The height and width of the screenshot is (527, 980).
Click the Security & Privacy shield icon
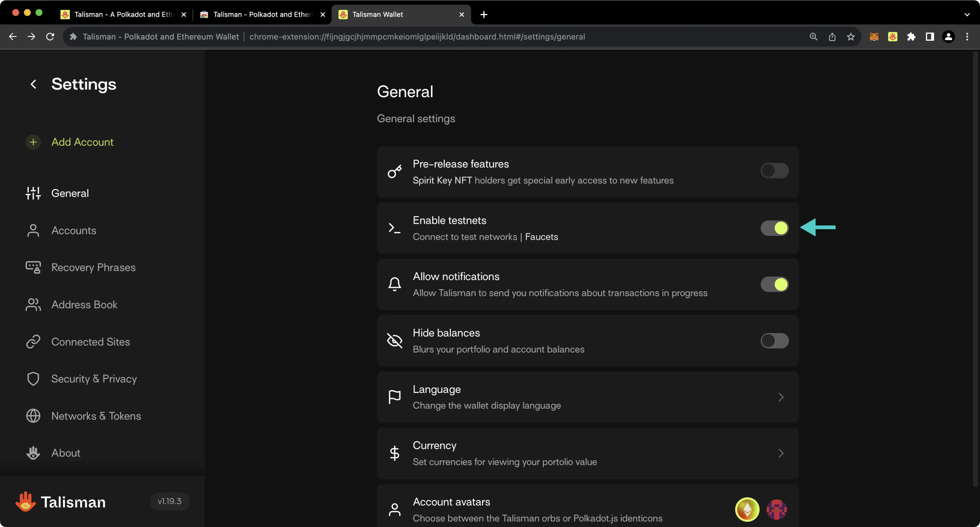pos(33,379)
